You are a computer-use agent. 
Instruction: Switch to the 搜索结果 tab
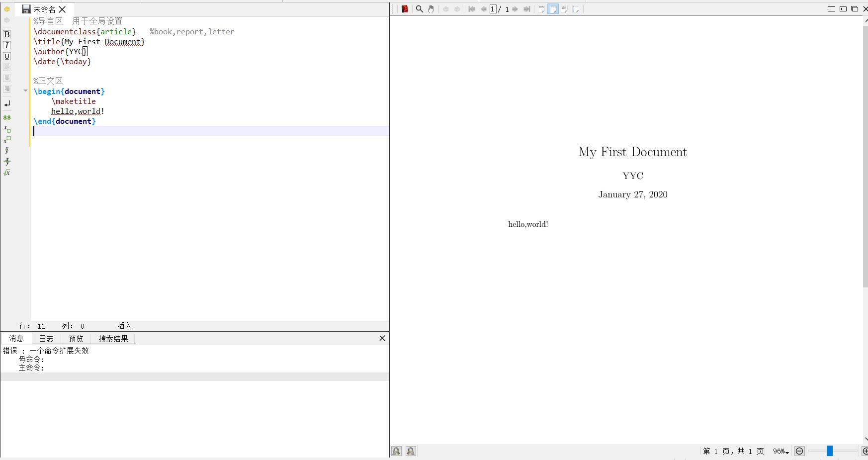pyautogui.click(x=113, y=339)
